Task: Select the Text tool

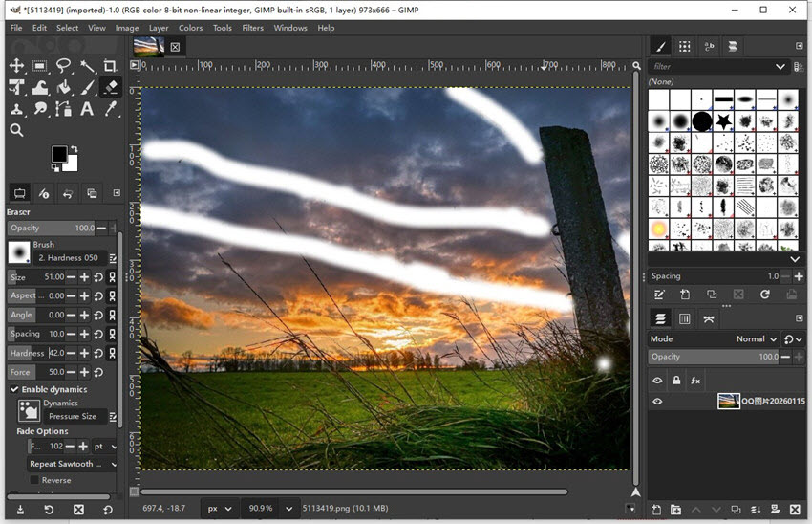Action: coord(87,109)
